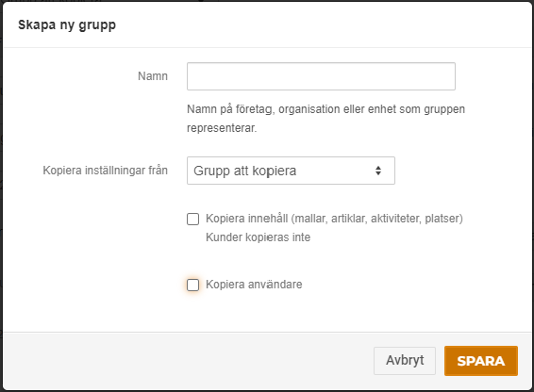
Task: Click the 'Skapa ny grupp' dialog title
Action: 67,25
